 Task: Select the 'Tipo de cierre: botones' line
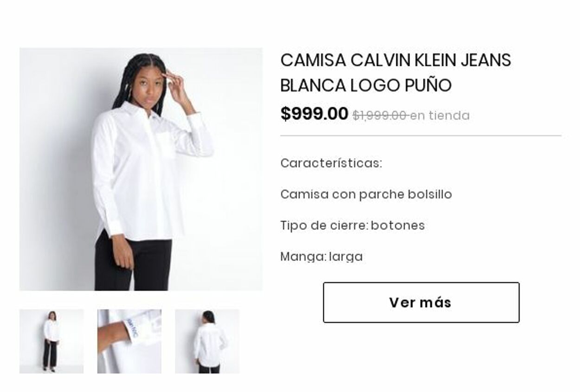tap(353, 225)
